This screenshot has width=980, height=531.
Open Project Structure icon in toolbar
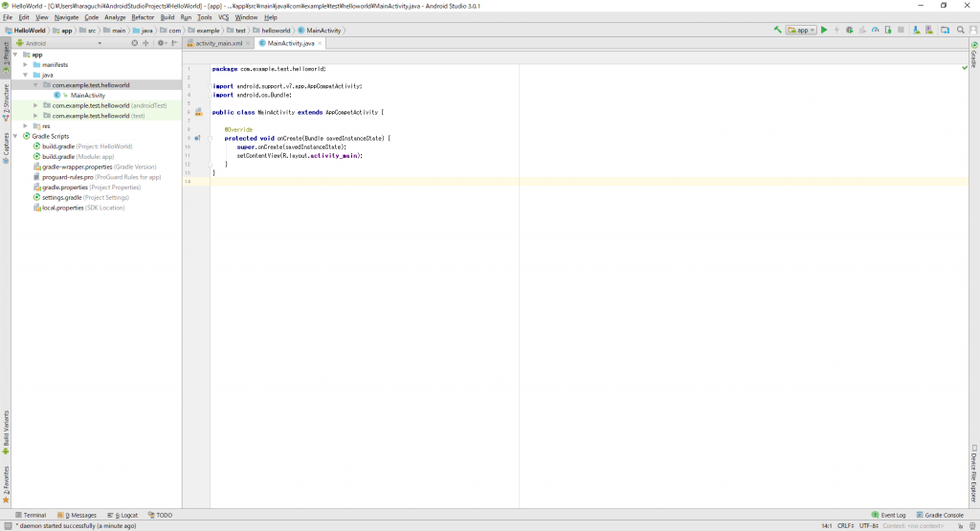945,30
